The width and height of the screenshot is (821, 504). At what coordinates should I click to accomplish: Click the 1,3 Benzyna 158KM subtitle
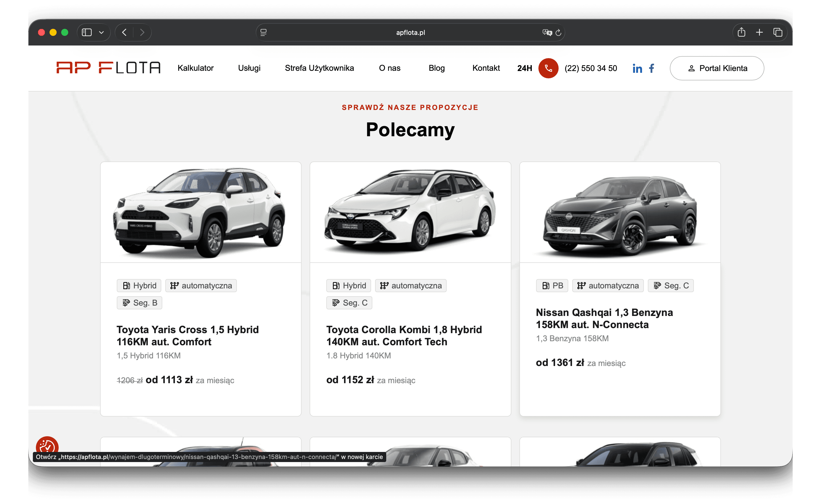coord(572,339)
